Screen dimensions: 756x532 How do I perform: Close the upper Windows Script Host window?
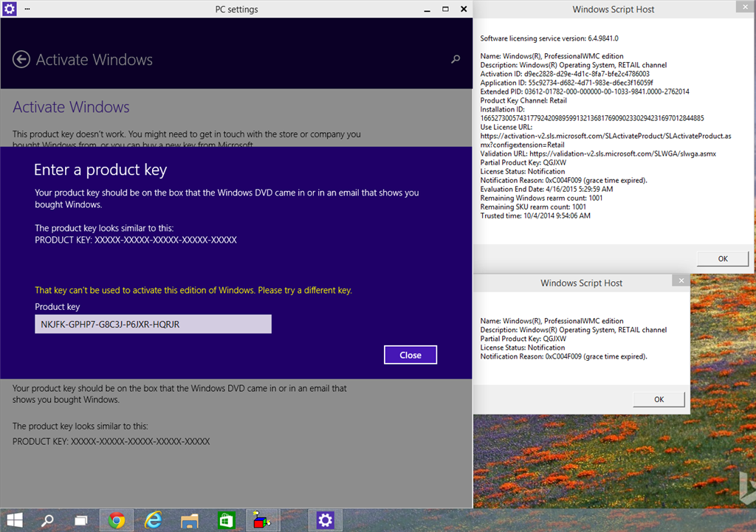coord(746,7)
